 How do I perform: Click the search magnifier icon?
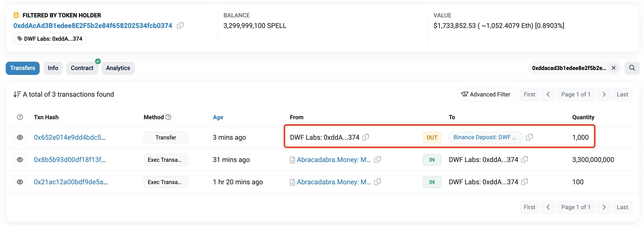pyautogui.click(x=632, y=68)
